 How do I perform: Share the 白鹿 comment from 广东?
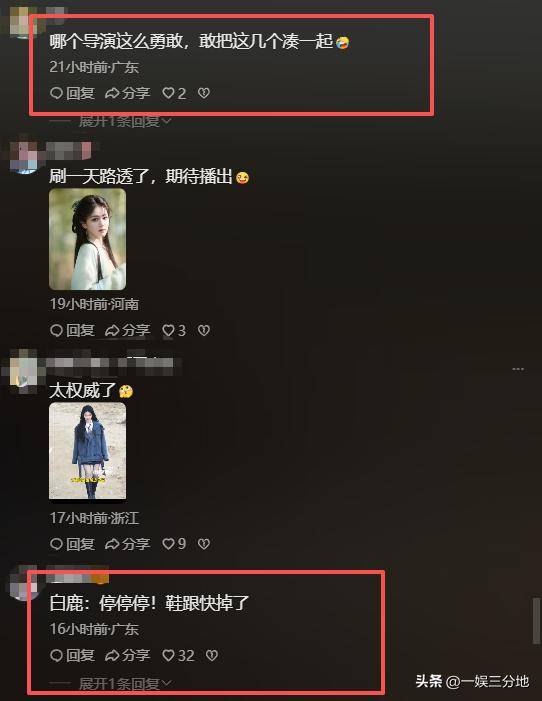point(127,655)
